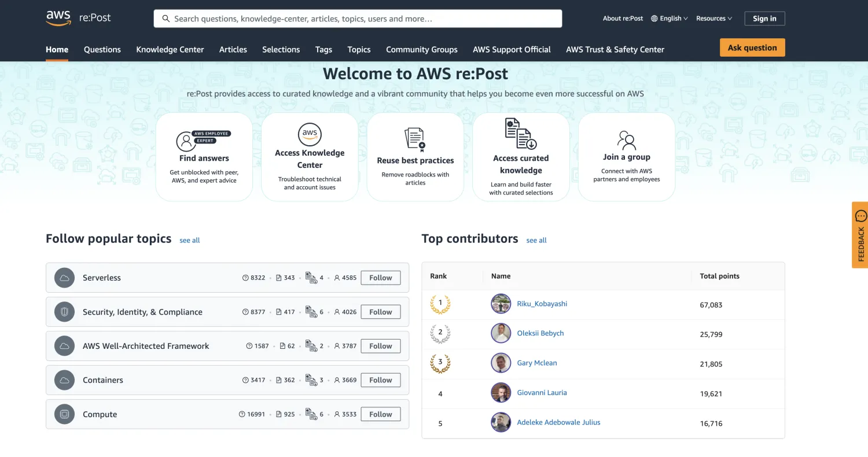
Task: Open the Selections tab
Action: point(281,50)
